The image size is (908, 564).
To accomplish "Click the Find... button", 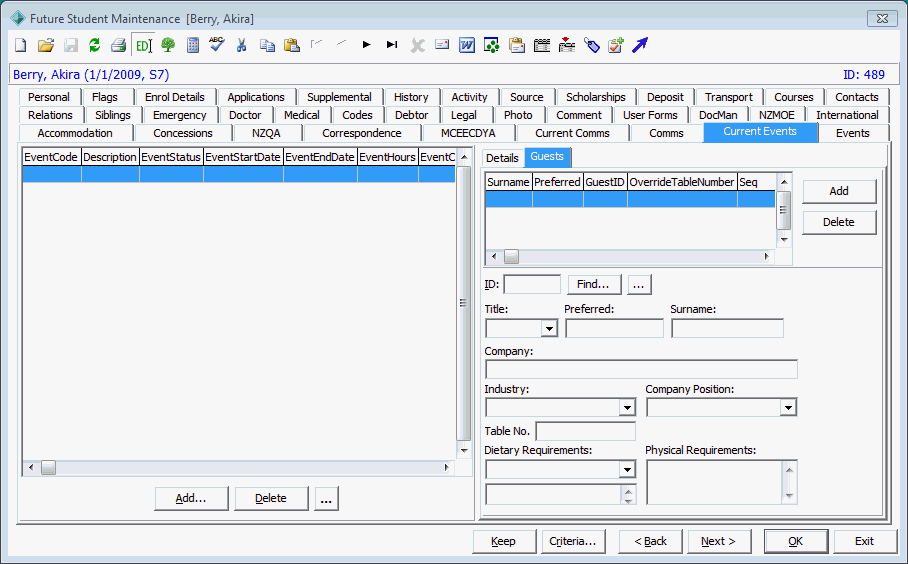I will pos(594,284).
